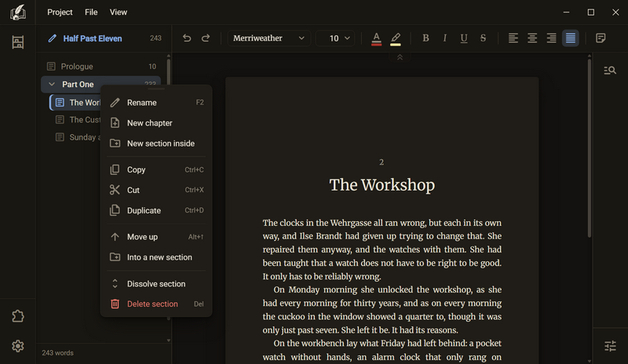Align text right
628x364 pixels.
pyautogui.click(x=552, y=38)
